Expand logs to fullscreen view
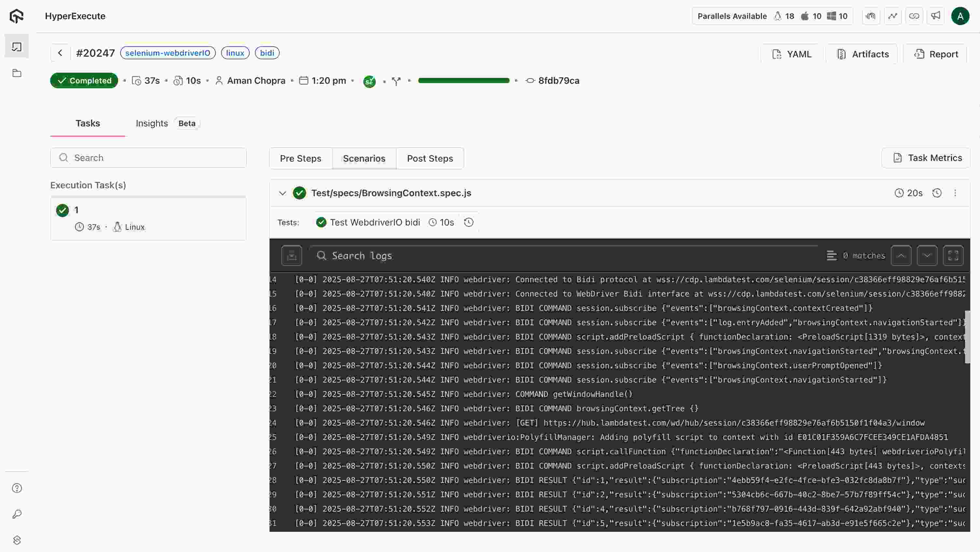The image size is (980, 552). pyautogui.click(x=953, y=255)
